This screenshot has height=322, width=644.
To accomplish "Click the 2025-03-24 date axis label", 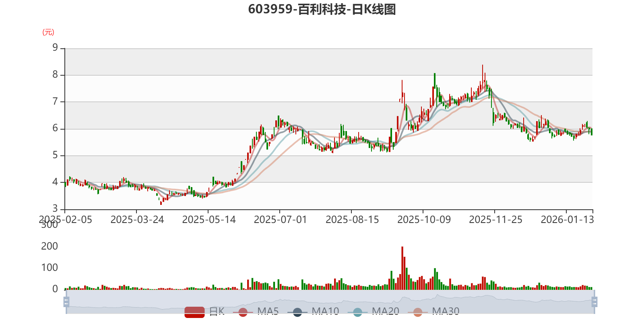I will 137,219.
